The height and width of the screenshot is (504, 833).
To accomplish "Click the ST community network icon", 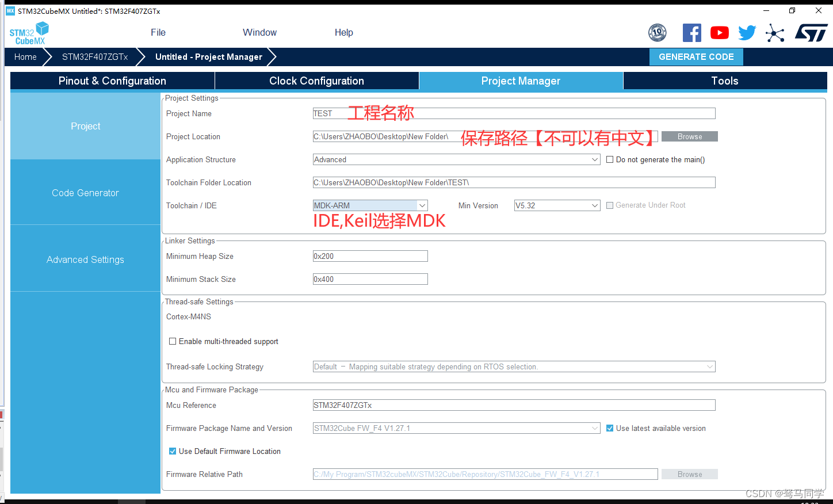I will point(775,33).
